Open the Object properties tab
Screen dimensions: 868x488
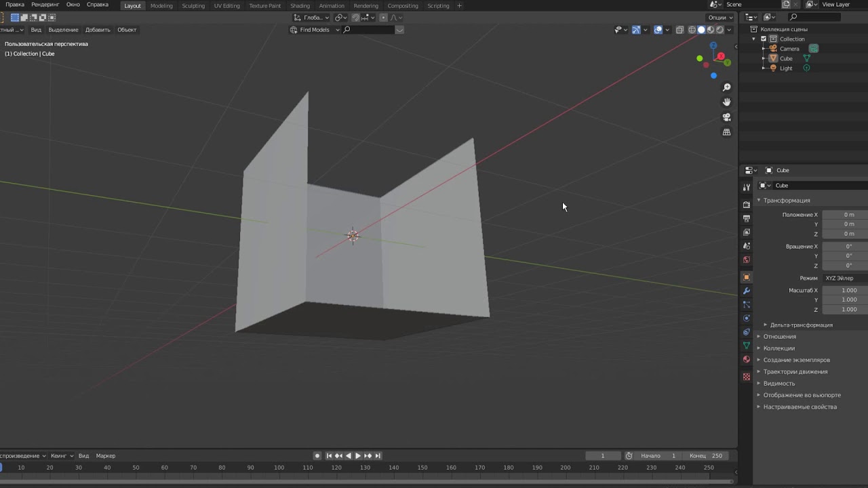747,277
